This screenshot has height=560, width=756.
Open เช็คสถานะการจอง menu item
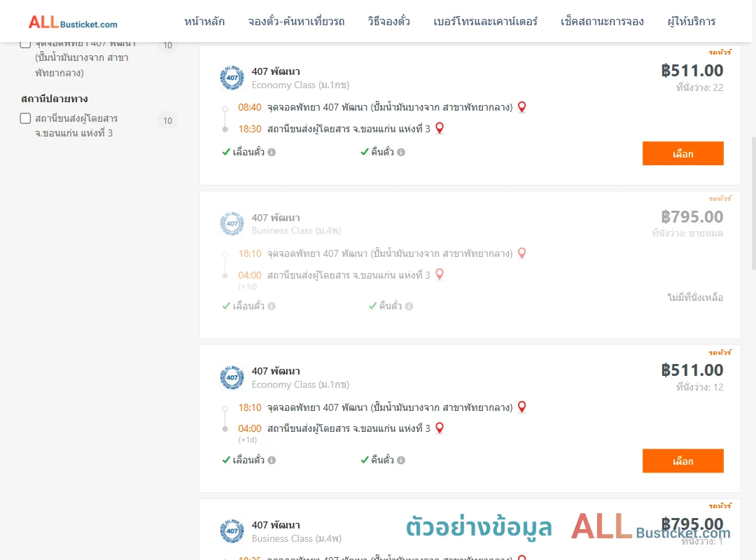[602, 21]
